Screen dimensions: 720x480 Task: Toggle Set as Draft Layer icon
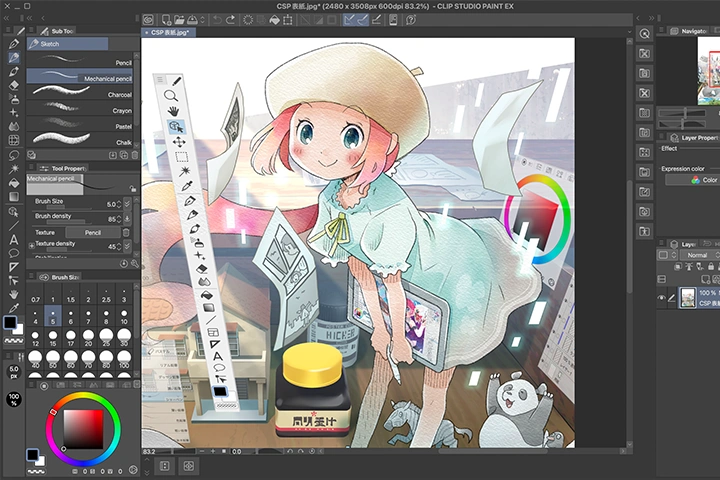(x=700, y=266)
